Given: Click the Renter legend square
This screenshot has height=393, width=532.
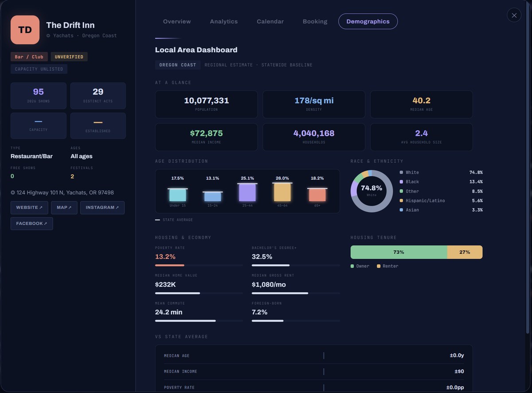Looking at the screenshot, I should tap(379, 266).
